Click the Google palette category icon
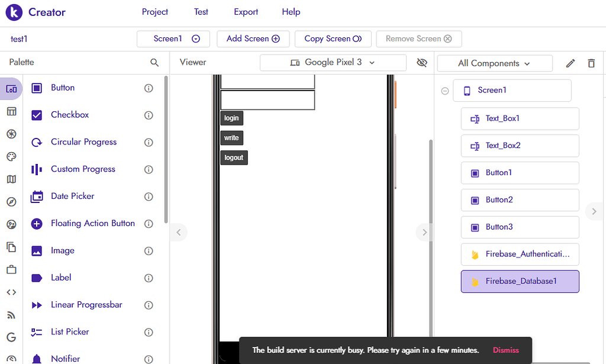 click(11, 337)
